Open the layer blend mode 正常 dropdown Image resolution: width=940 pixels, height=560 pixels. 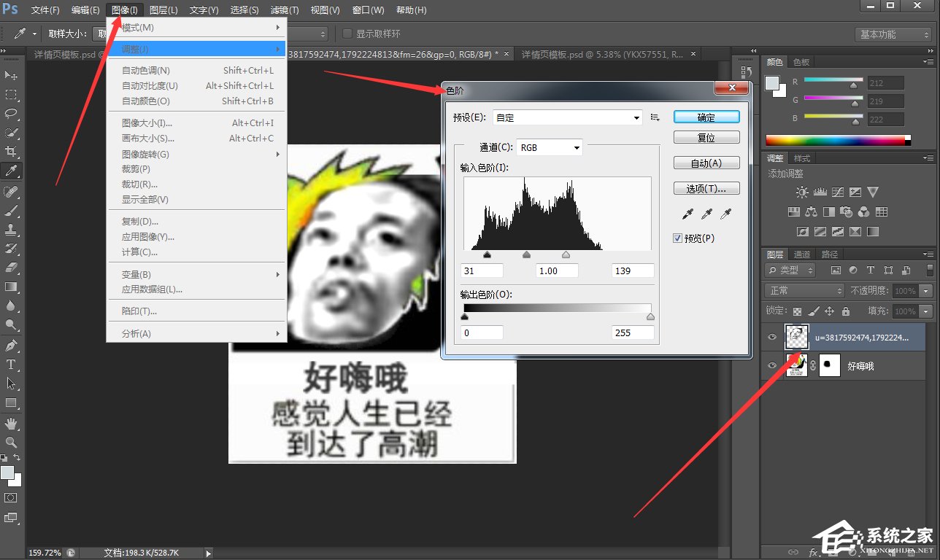803,290
